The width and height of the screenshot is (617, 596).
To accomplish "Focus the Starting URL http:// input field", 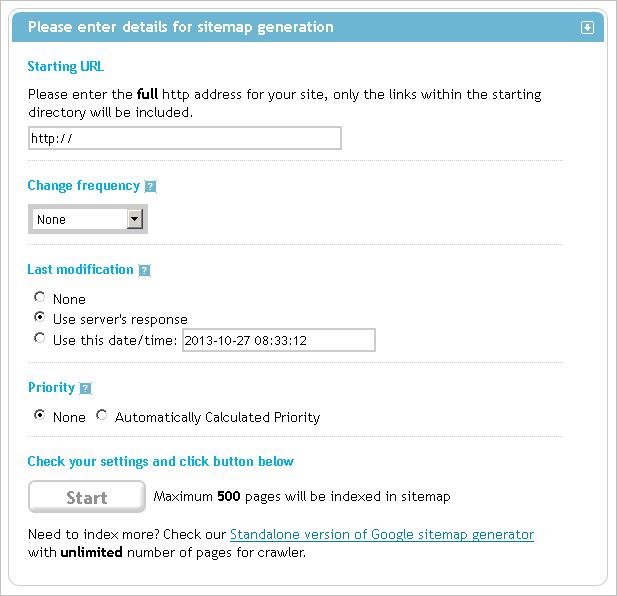I will click(185, 138).
